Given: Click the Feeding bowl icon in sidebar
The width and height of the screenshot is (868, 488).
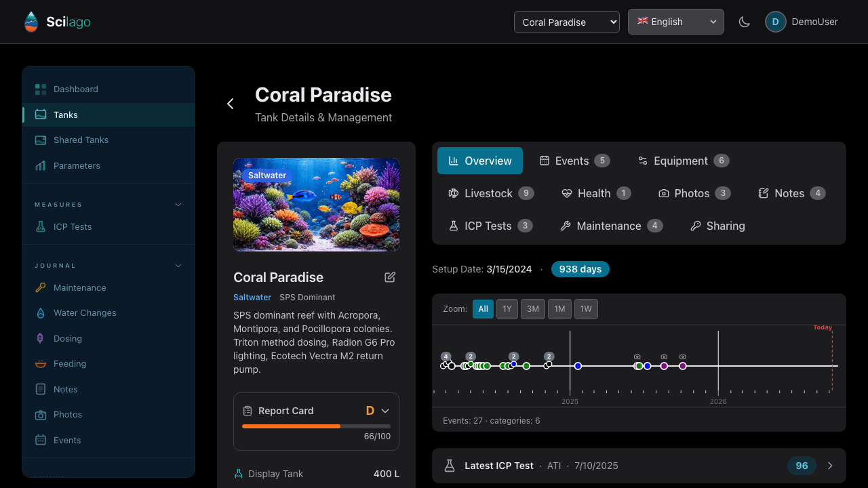Looking at the screenshot, I should 41,363.
